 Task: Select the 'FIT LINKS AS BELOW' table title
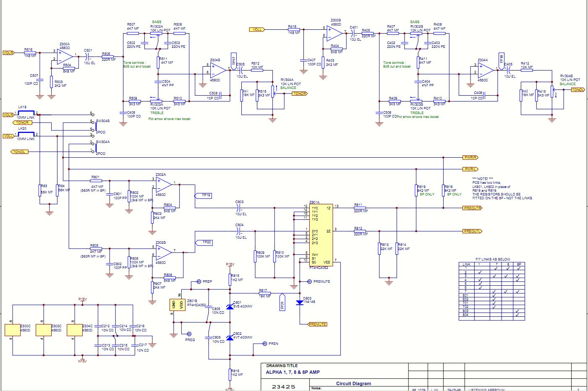(x=492, y=259)
